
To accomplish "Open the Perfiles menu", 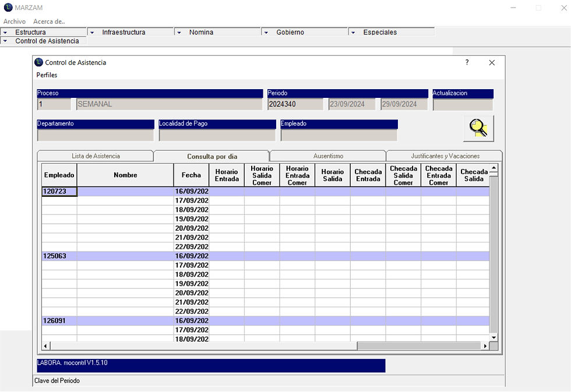I will (47, 75).
